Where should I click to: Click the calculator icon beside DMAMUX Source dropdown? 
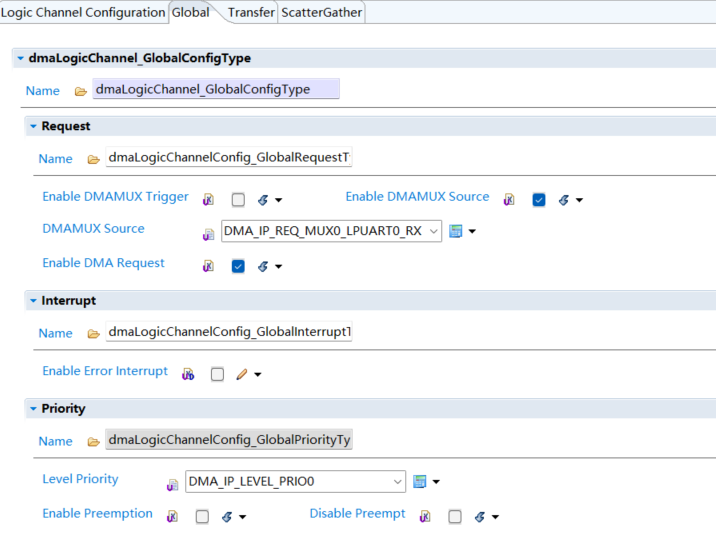pyautogui.click(x=456, y=231)
